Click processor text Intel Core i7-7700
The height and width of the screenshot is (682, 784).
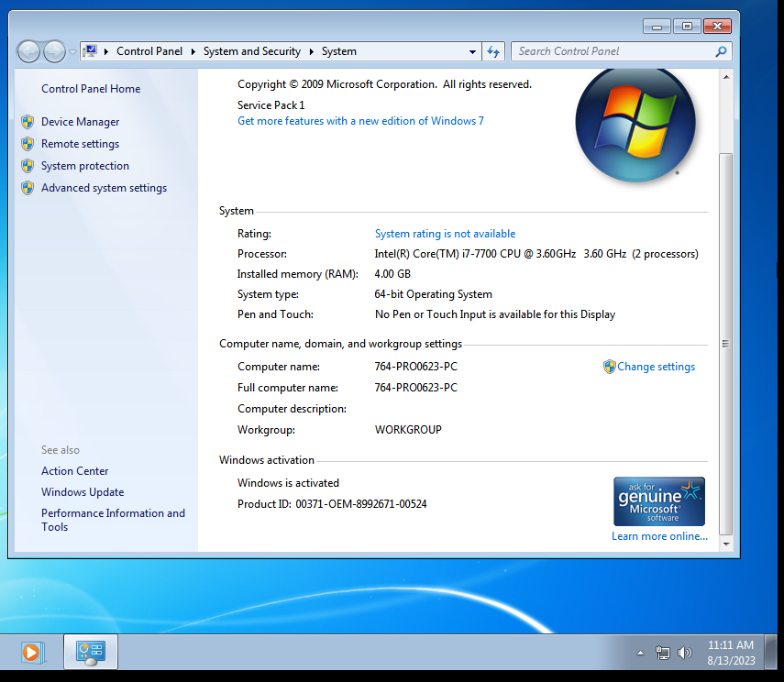[536, 254]
